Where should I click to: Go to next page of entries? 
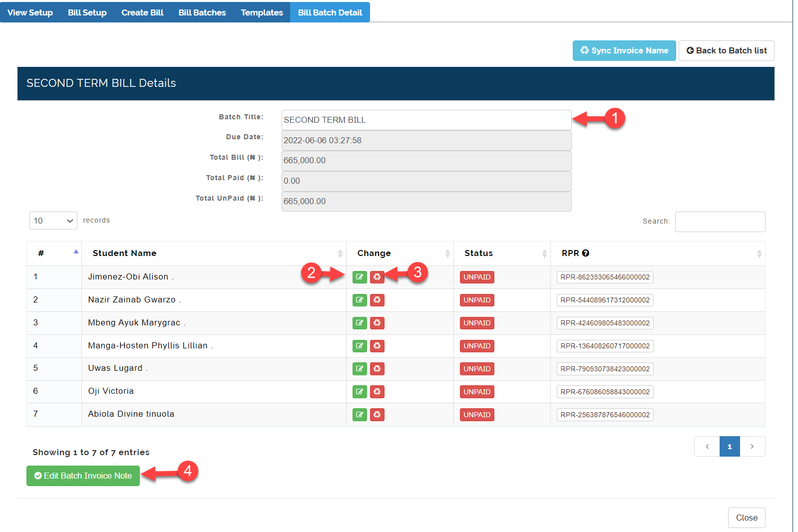752,446
